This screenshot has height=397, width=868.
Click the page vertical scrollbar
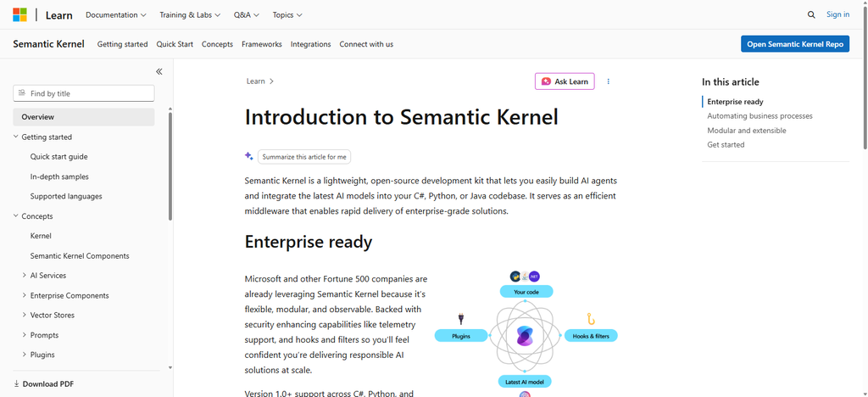(865, 77)
